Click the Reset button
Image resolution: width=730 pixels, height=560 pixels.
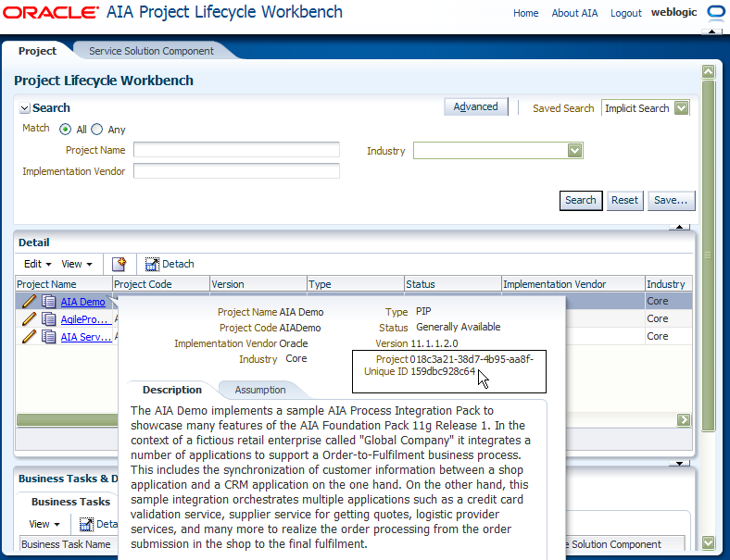click(624, 201)
